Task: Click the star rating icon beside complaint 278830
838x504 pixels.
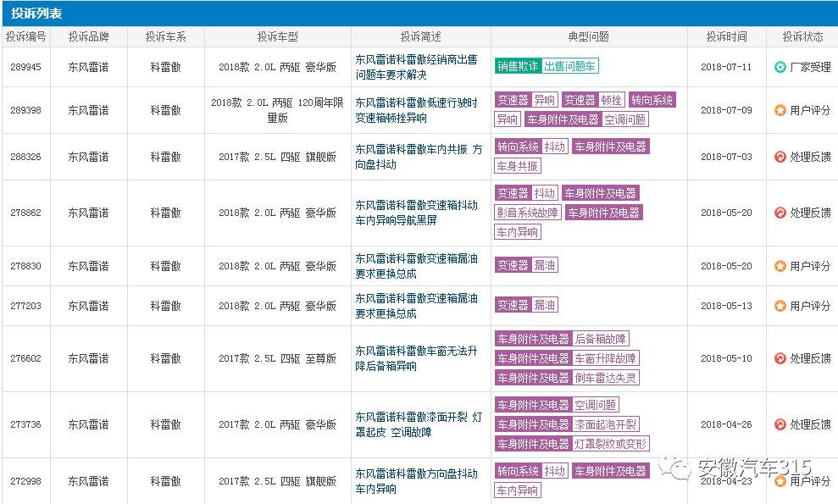Action: [781, 267]
